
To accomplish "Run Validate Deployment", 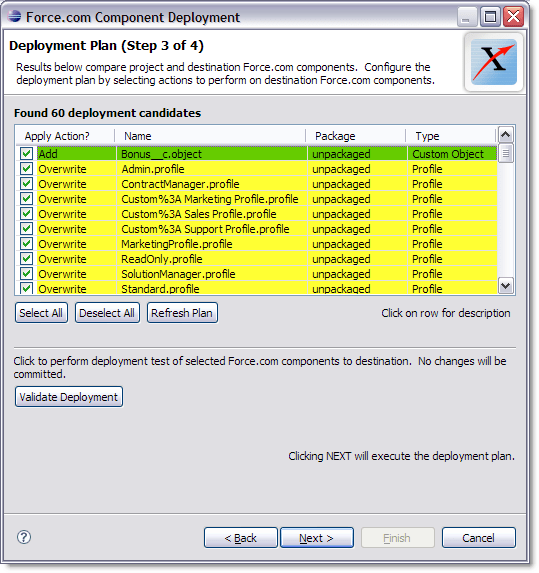I will [x=69, y=397].
